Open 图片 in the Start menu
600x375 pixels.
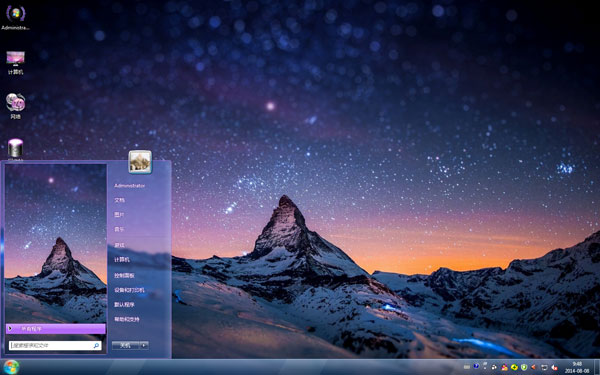tap(119, 215)
